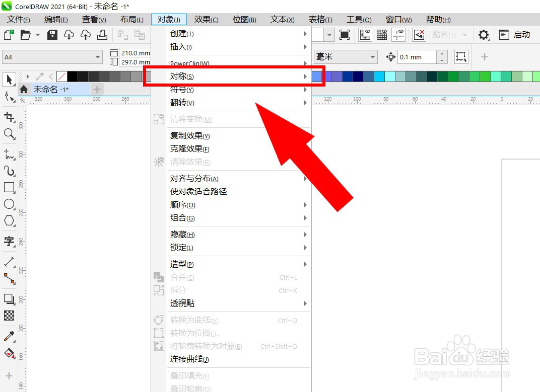Select the Parallel Dimension tool
Image resolution: width=540 pixels, height=392 pixels.
pyautogui.click(x=9, y=262)
